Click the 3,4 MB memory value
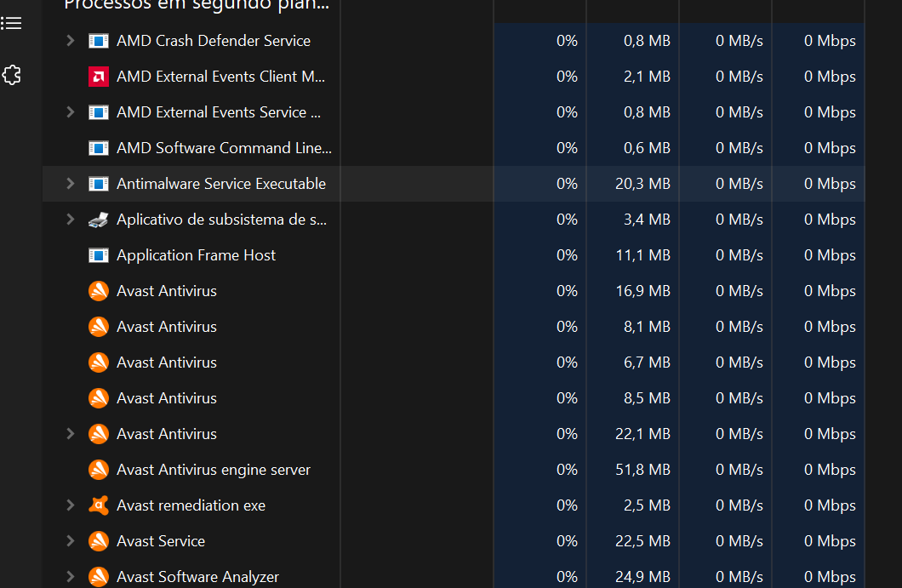 click(x=647, y=220)
